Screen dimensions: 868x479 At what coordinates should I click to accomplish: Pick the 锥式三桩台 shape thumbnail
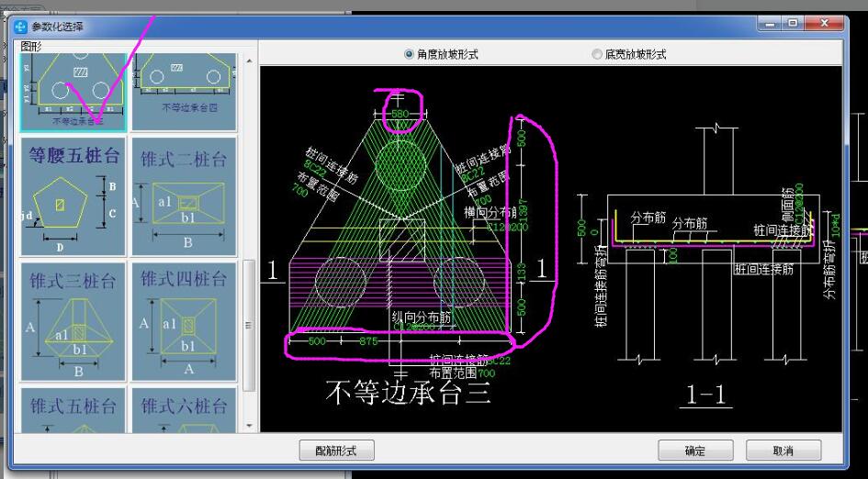pyautogui.click(x=73, y=321)
